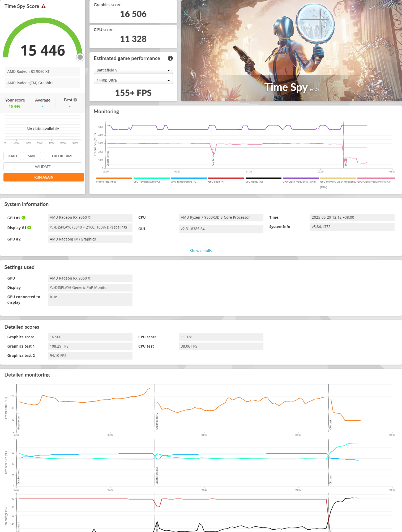Toggle GPU Temperature (°C) blue legend swatch
Image resolution: width=402 pixels, height=532 pixels.
pos(189,178)
